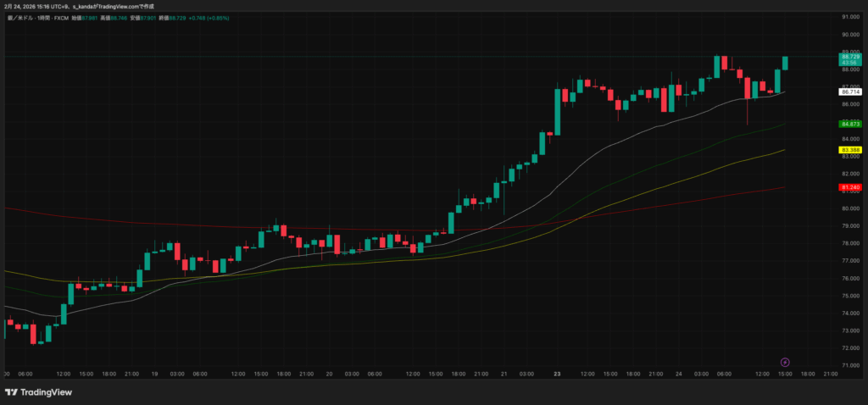This screenshot has height=405, width=868.
Task: Click the bold date 23 on time axis
Action: (x=557, y=373)
